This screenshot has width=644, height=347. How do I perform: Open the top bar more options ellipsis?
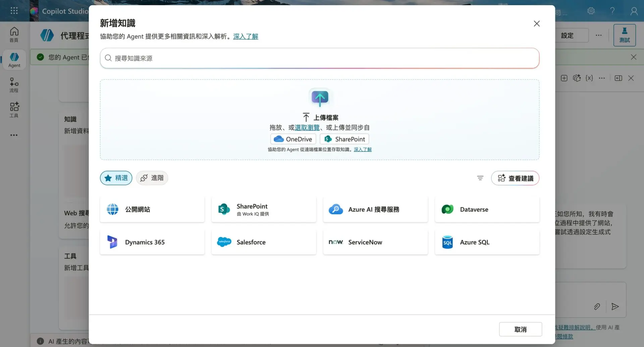(x=599, y=35)
